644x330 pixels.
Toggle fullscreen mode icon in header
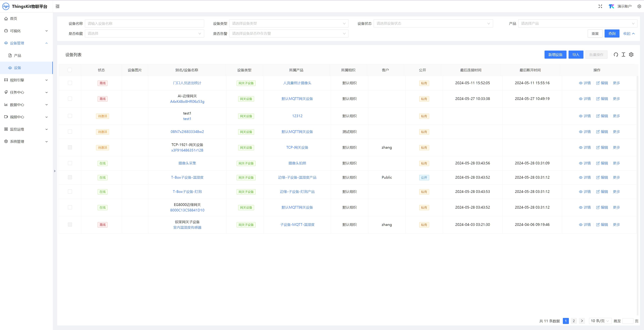point(600,7)
